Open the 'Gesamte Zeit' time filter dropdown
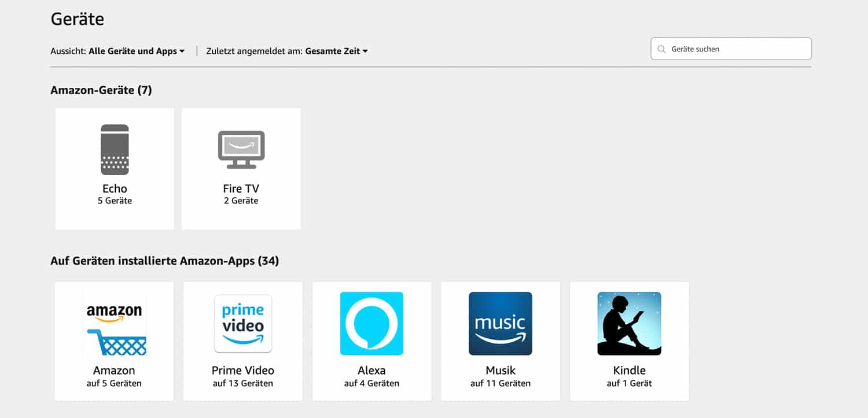Viewport: 868px width, 418px height. point(336,51)
